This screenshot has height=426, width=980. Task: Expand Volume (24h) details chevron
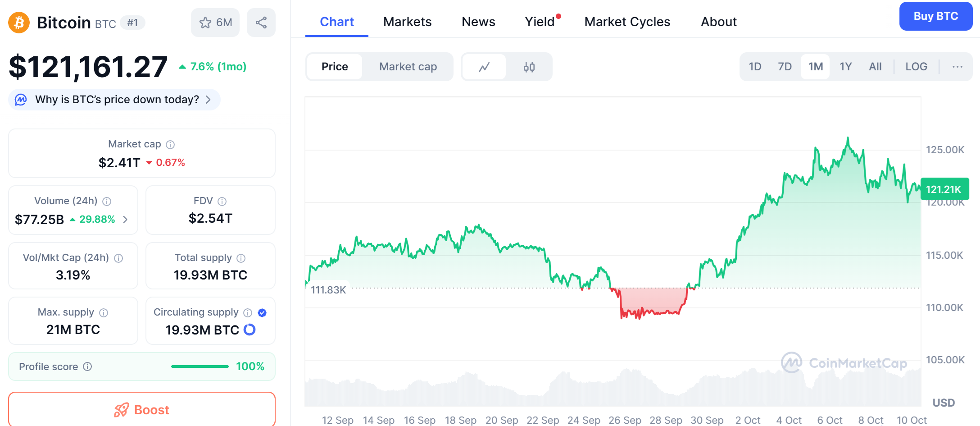126,220
